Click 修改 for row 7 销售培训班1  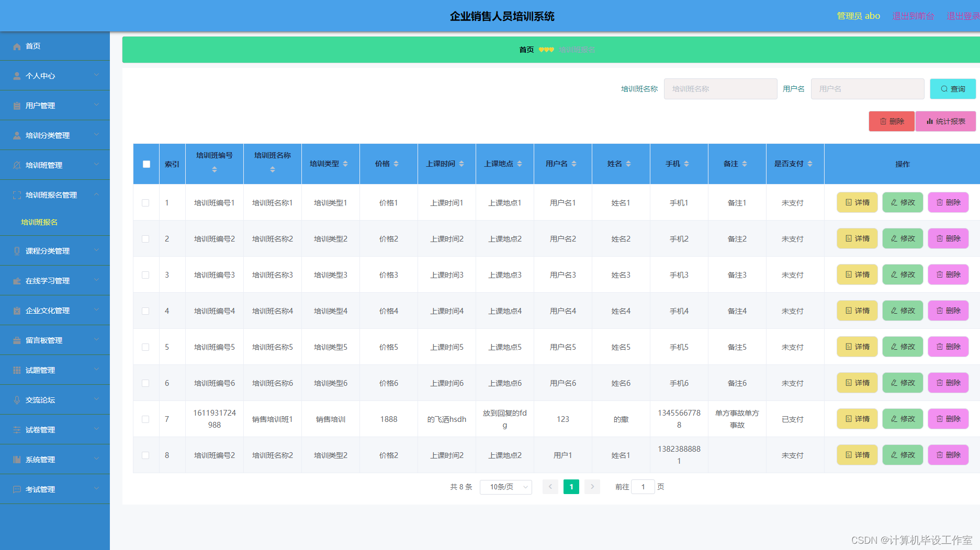click(x=903, y=419)
